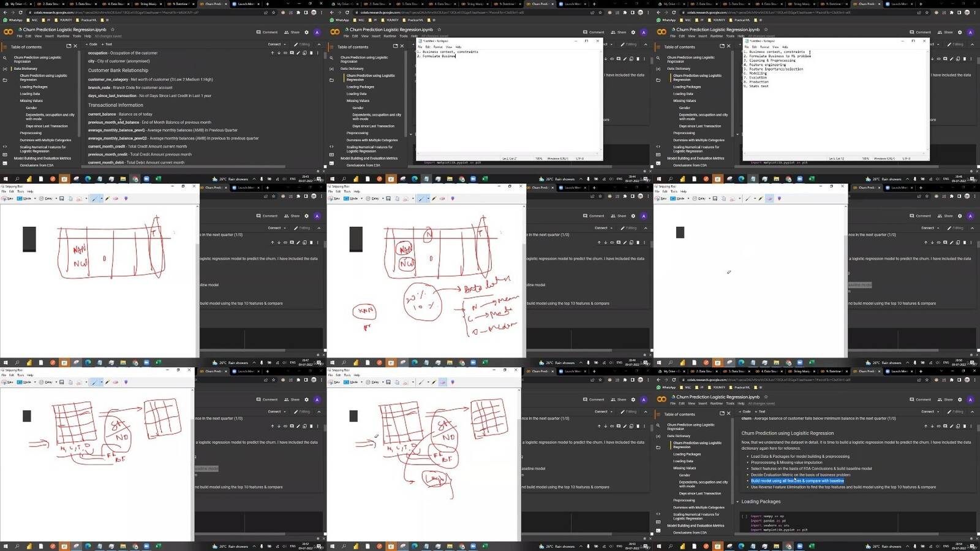Expand Delay dropdown arrow in KNN sketch frame
Screen dimensions: 980x551
(382, 199)
